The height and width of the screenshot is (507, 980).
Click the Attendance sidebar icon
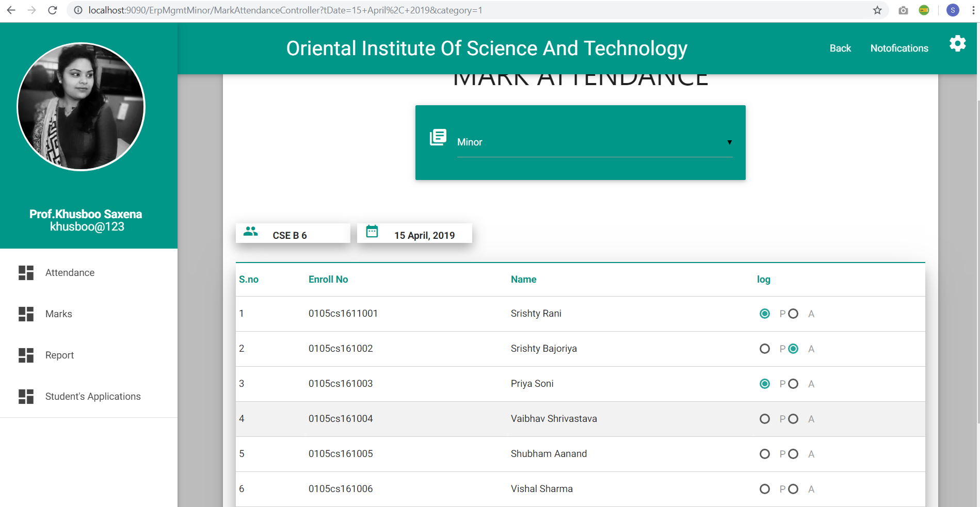point(26,272)
